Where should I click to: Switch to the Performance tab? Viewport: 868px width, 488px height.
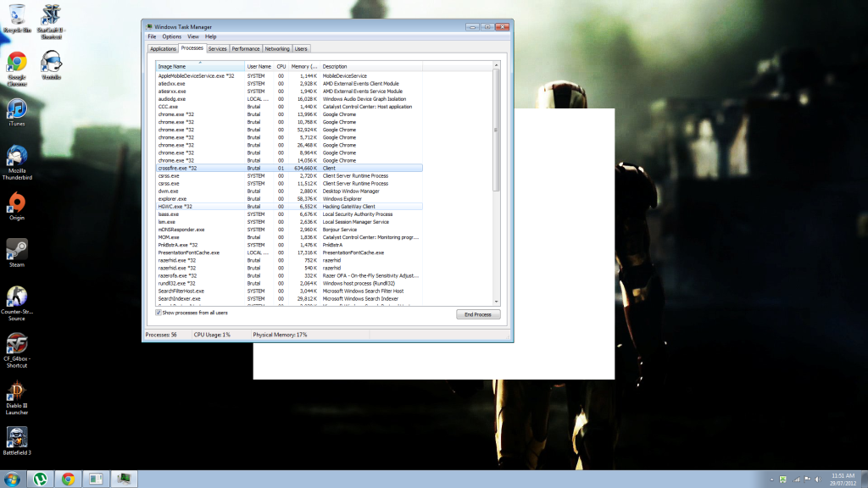pos(246,49)
